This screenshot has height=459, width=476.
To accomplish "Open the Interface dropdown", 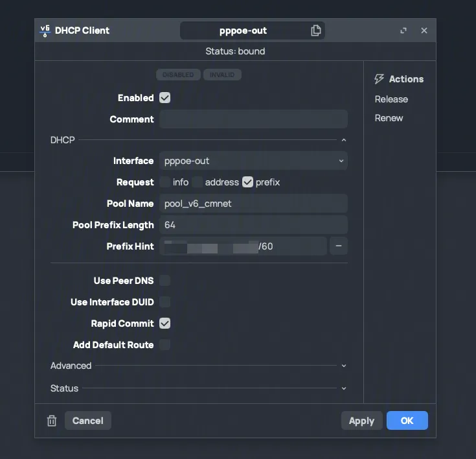I will tap(253, 161).
